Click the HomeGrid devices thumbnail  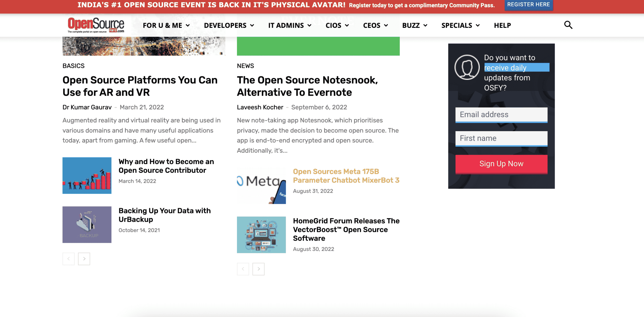click(261, 235)
